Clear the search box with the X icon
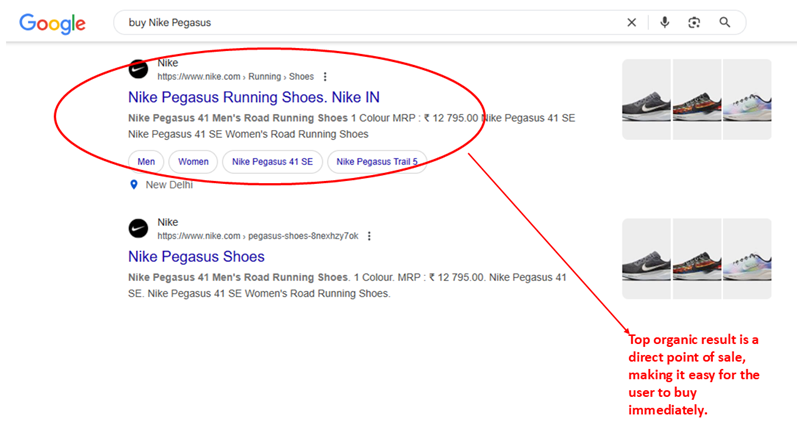Image resolution: width=797 pixels, height=428 pixels. point(631,22)
